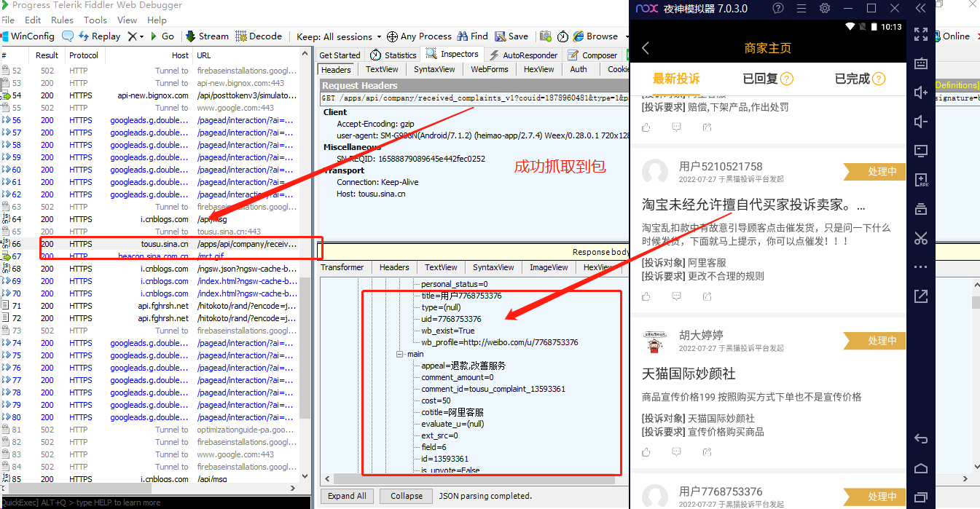The height and width of the screenshot is (509, 980).
Task: Open the File menu
Action: click(x=8, y=20)
